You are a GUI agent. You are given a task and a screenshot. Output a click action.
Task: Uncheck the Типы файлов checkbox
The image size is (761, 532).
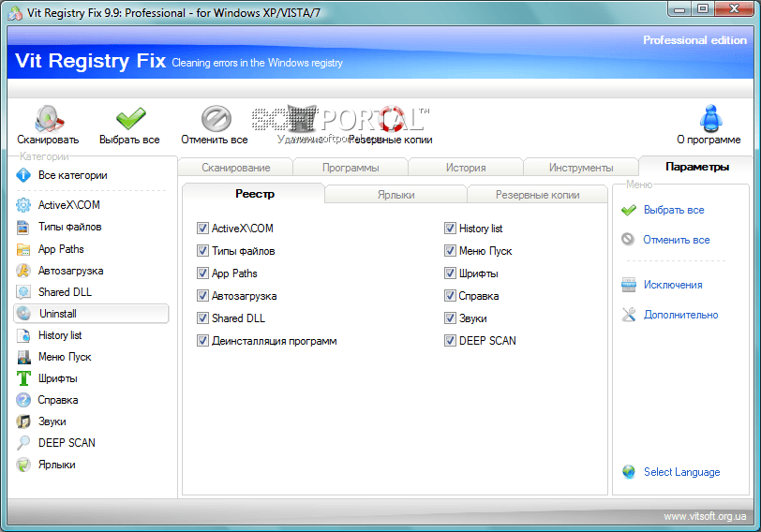coord(202,251)
